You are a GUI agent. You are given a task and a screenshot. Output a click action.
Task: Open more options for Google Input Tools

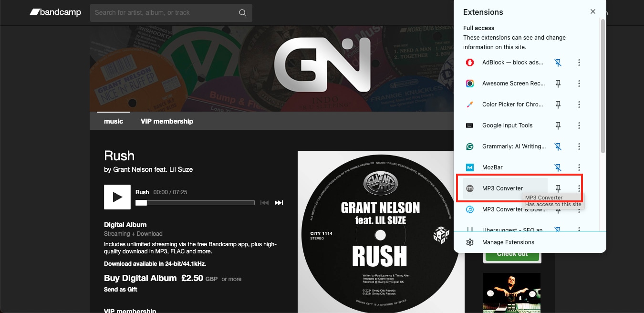(579, 125)
